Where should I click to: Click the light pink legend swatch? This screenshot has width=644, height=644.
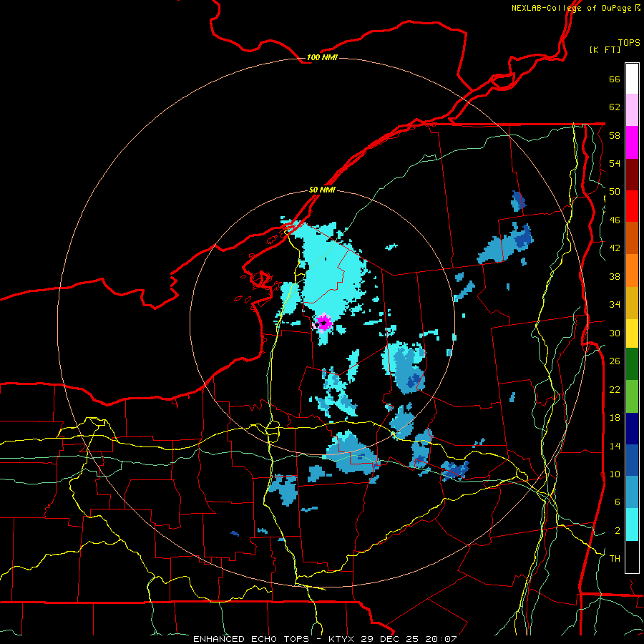632,110
